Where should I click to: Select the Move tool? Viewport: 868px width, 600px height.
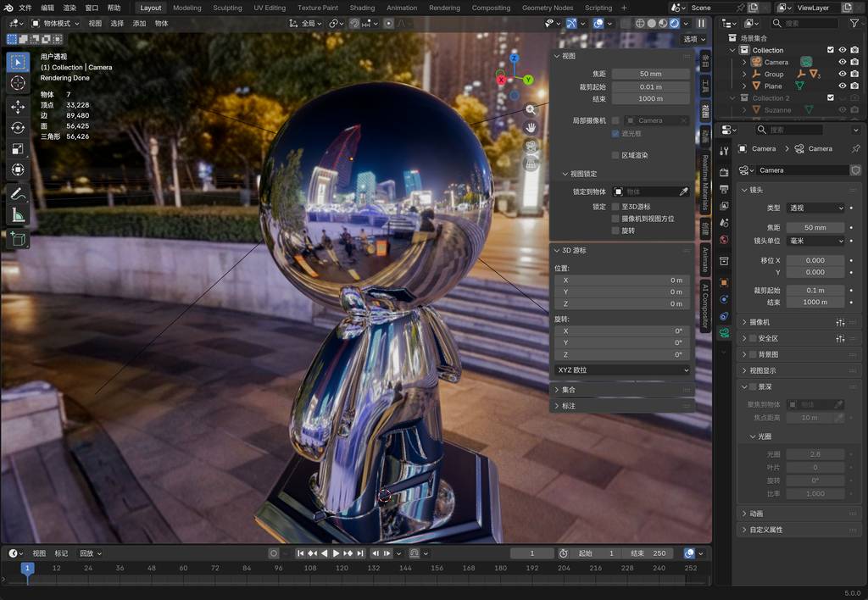point(18,107)
